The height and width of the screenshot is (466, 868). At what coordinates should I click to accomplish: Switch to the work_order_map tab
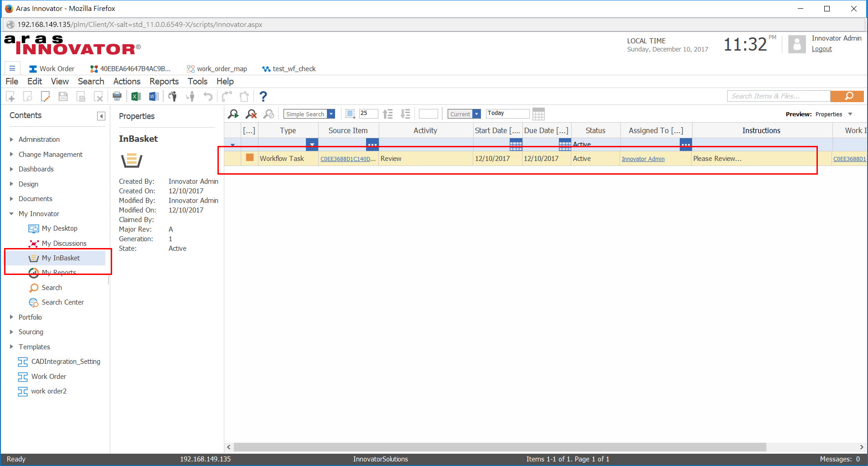pos(217,69)
